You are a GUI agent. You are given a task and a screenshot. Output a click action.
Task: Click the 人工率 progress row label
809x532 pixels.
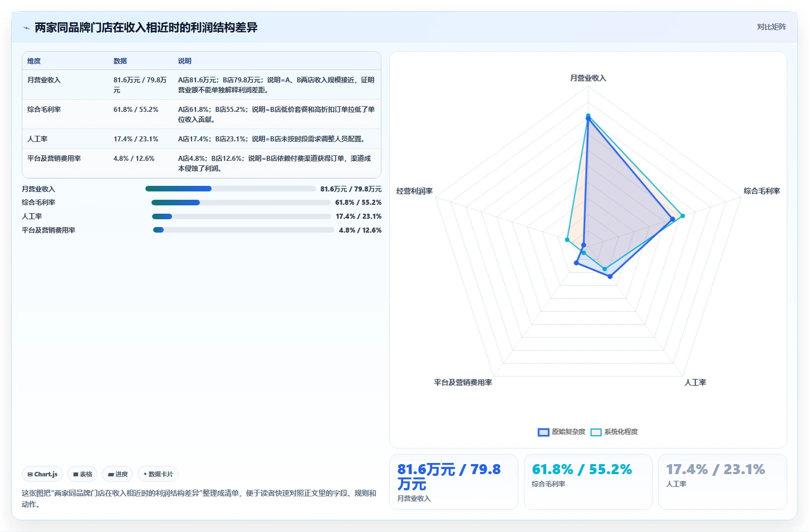pos(32,216)
